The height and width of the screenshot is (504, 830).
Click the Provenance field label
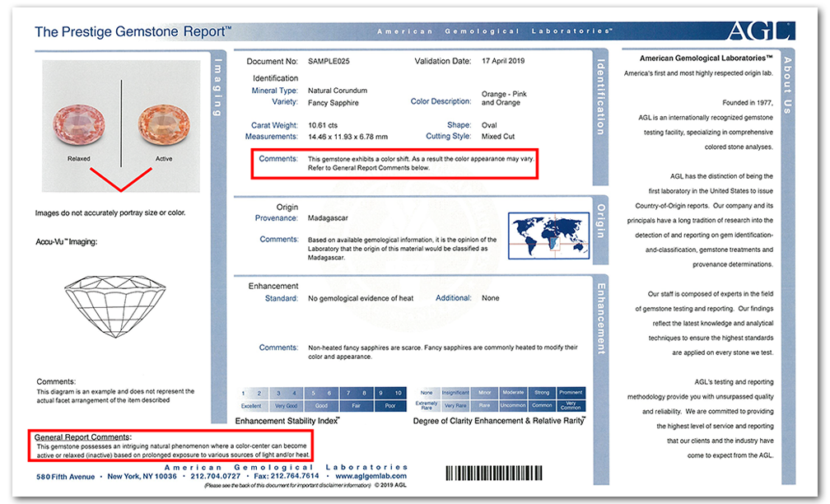point(277,218)
